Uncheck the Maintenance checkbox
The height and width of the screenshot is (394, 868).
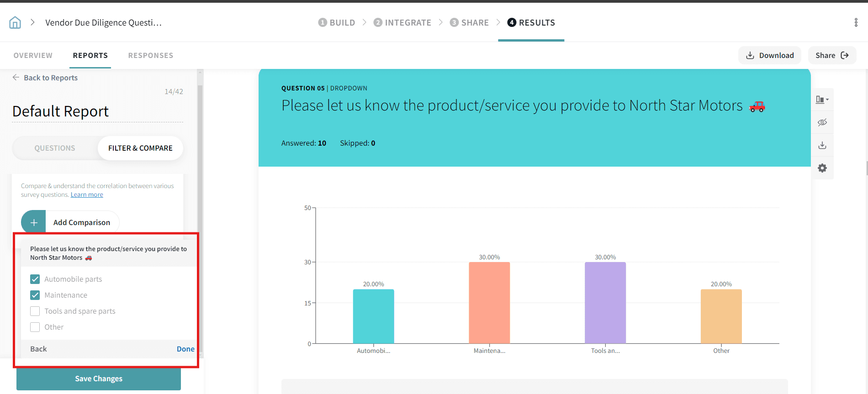tap(35, 295)
